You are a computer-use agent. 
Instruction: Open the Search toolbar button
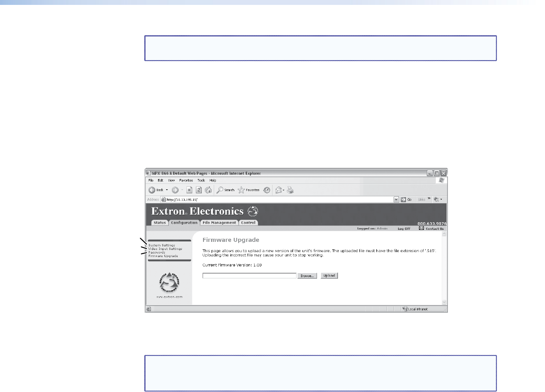pos(226,190)
